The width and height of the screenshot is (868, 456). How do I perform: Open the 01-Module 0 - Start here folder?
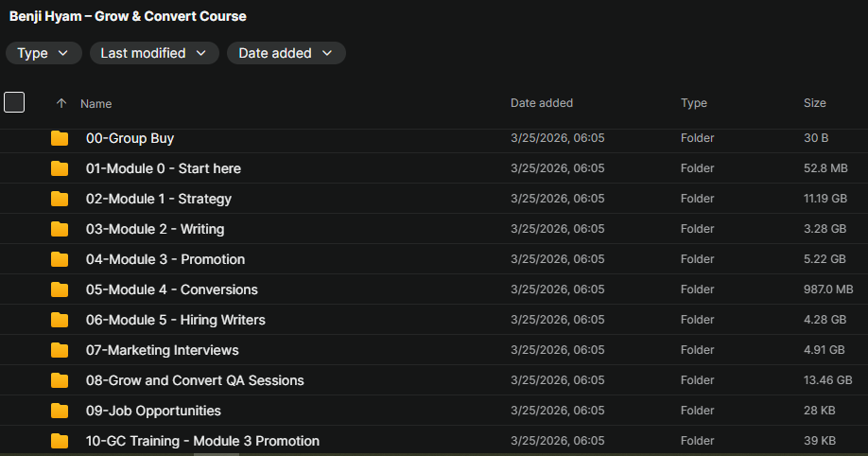[163, 168]
